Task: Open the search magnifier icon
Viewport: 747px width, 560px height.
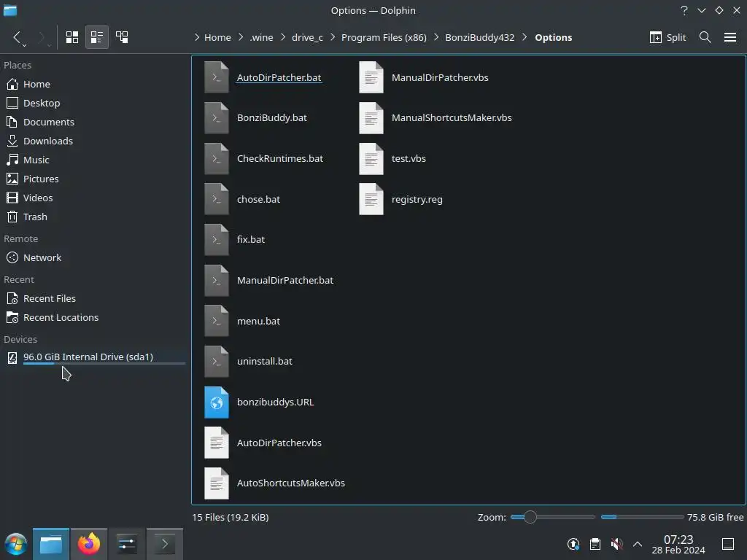Action: tap(705, 37)
